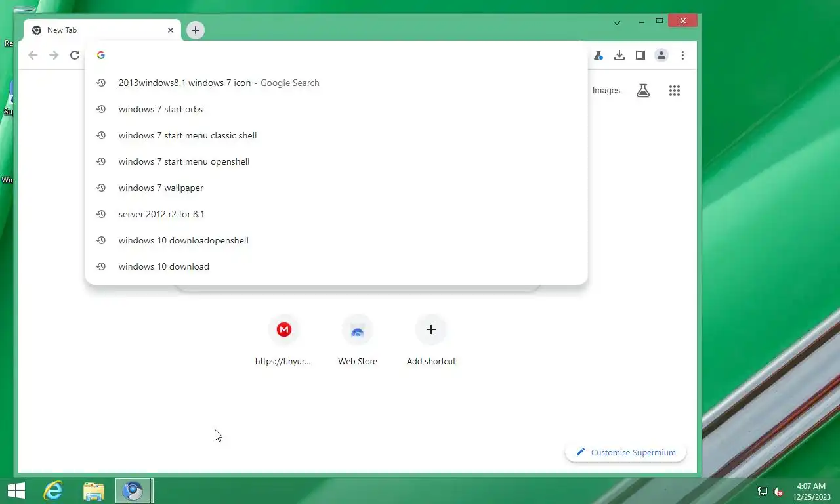The image size is (840, 504).
Task: Open the tab search dropdown arrow
Action: [x=617, y=22]
